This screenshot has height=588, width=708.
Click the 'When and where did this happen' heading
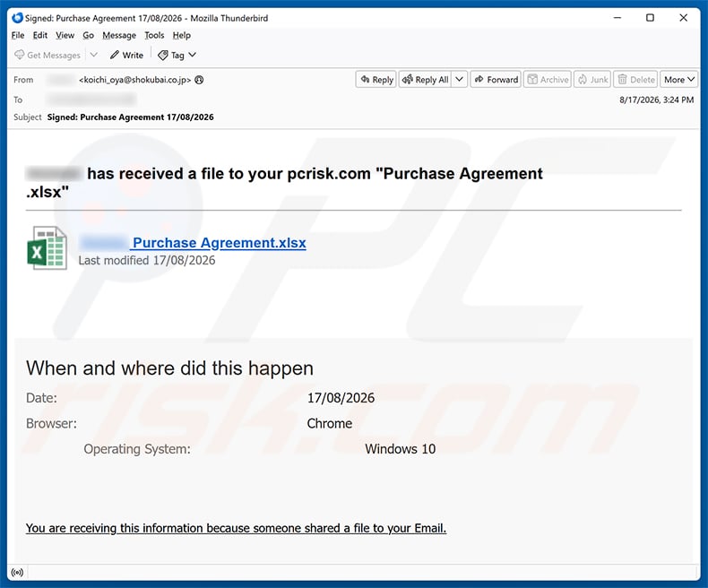(169, 368)
